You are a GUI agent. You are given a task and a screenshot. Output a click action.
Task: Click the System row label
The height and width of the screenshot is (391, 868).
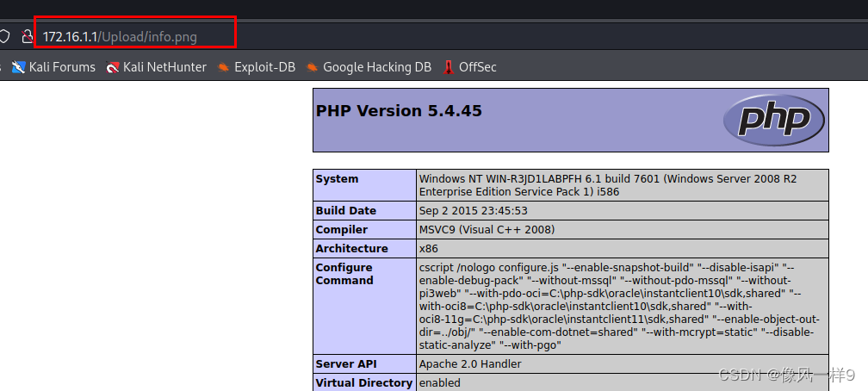click(338, 179)
